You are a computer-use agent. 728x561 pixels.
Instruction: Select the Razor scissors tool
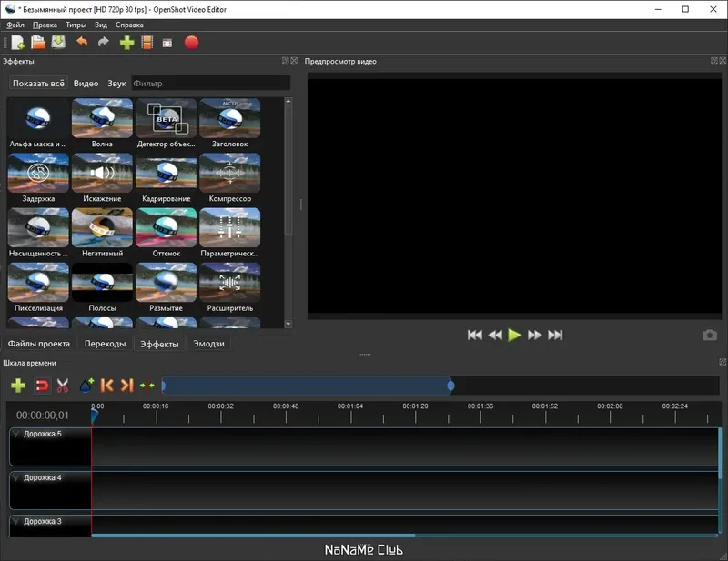click(x=63, y=386)
